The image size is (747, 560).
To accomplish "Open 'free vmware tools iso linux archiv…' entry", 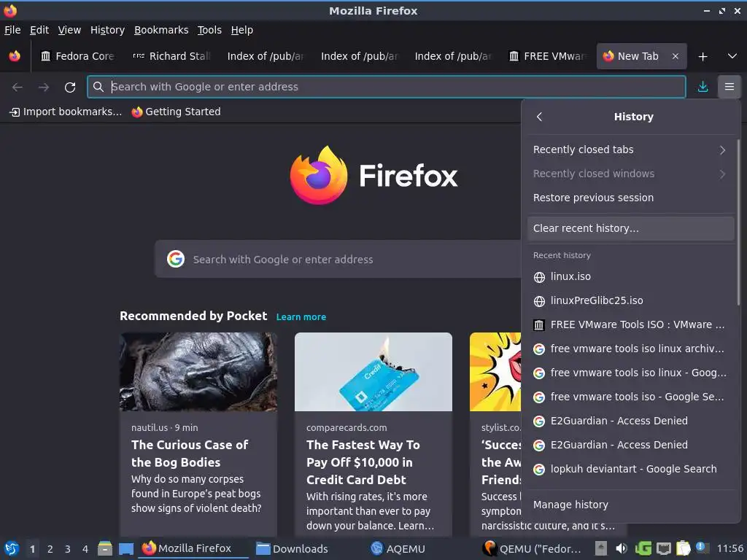I will coord(630,349).
